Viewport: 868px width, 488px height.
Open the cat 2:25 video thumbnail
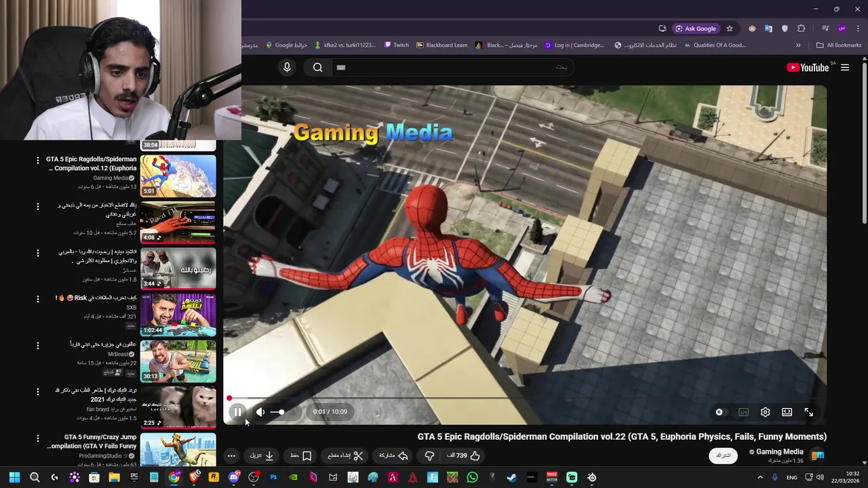178,407
